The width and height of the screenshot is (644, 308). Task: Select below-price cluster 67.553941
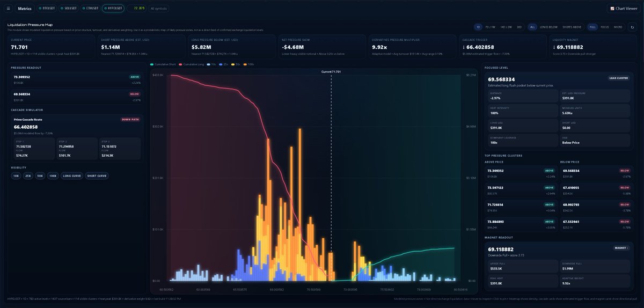[x=597, y=223]
